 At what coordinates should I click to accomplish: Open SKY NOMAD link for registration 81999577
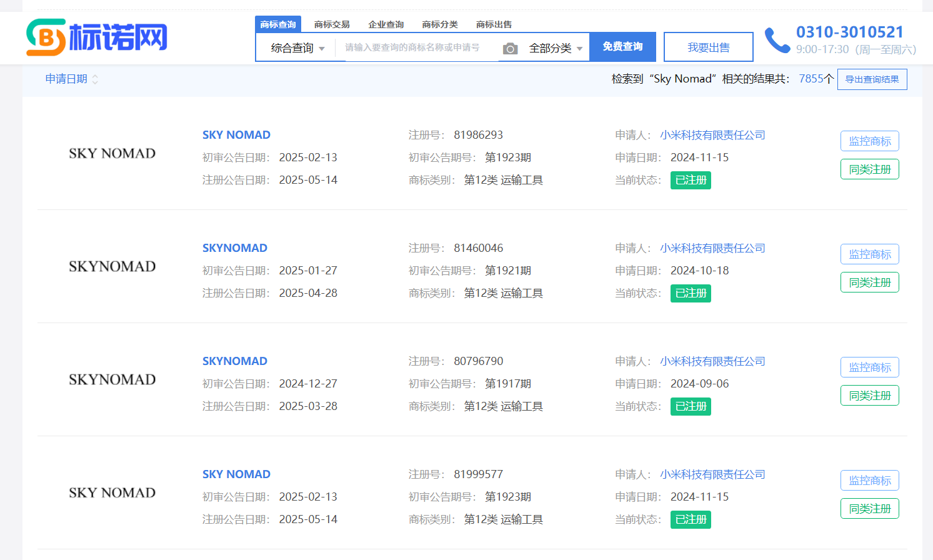coord(236,474)
